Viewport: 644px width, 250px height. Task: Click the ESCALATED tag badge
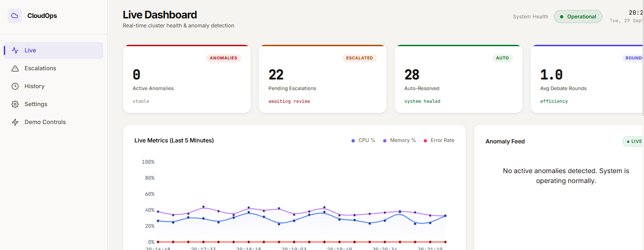[x=360, y=58]
